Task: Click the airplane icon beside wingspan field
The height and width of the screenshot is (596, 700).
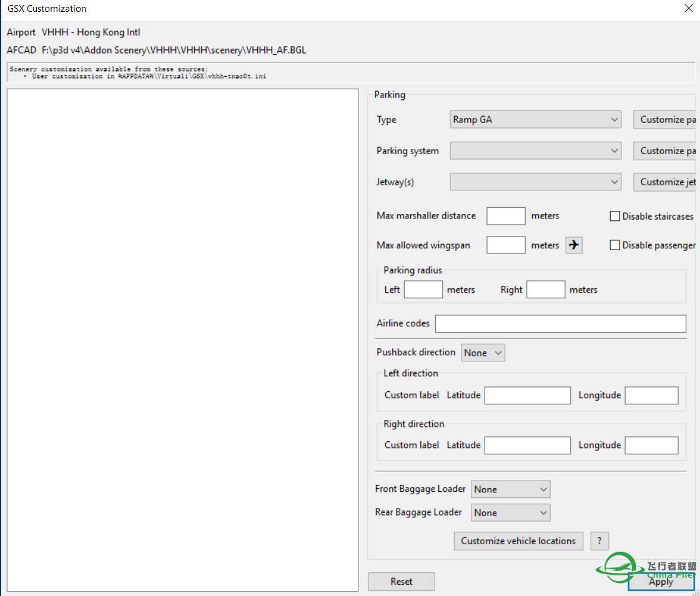Action: [x=573, y=245]
